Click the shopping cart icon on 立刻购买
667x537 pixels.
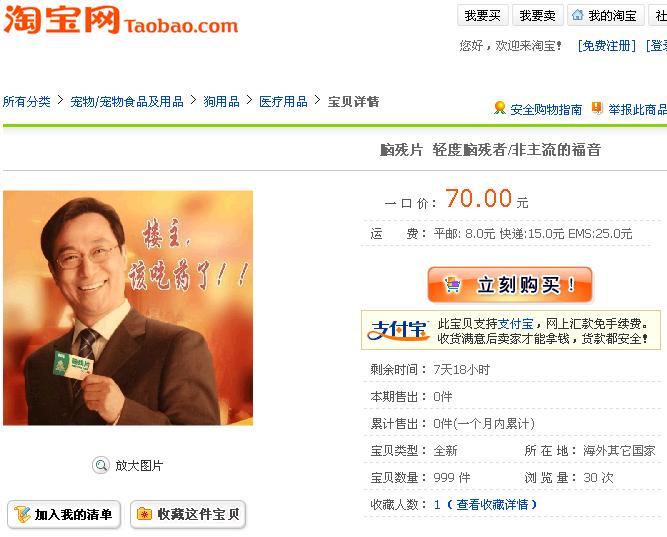pos(452,284)
